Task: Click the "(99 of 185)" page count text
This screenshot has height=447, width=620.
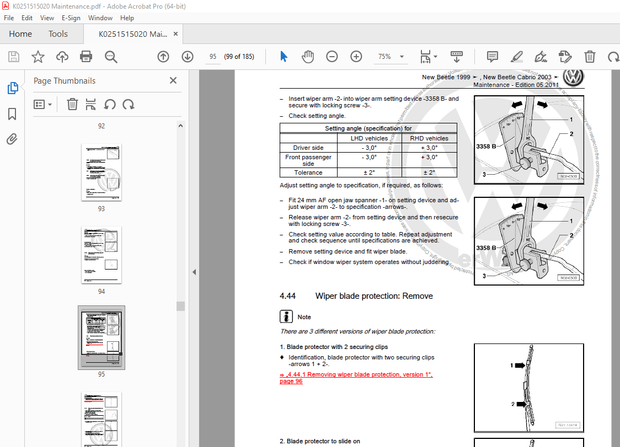Action: [239, 57]
